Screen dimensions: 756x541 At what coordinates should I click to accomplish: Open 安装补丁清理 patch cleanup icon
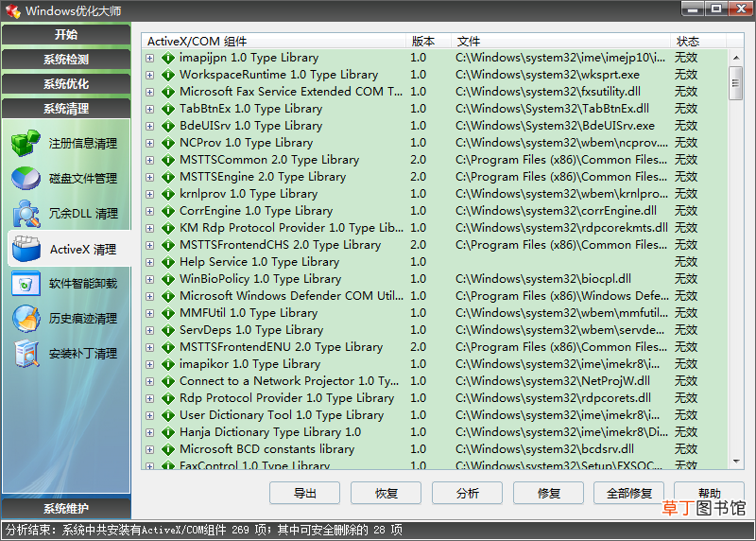click(x=26, y=354)
